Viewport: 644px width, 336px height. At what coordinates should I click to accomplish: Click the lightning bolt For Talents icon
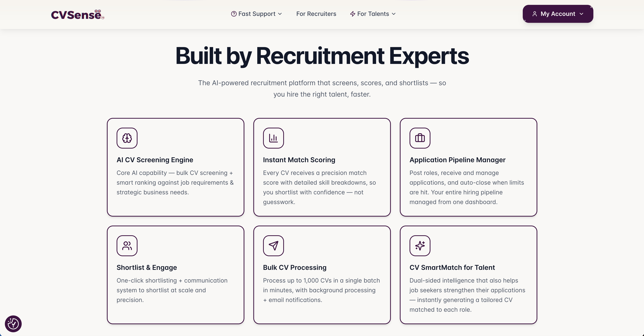[353, 14]
